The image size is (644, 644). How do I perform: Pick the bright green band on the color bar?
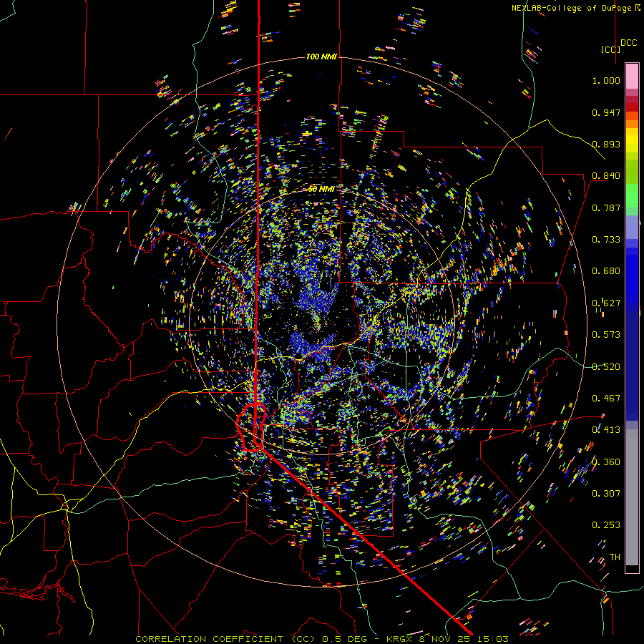[632, 195]
